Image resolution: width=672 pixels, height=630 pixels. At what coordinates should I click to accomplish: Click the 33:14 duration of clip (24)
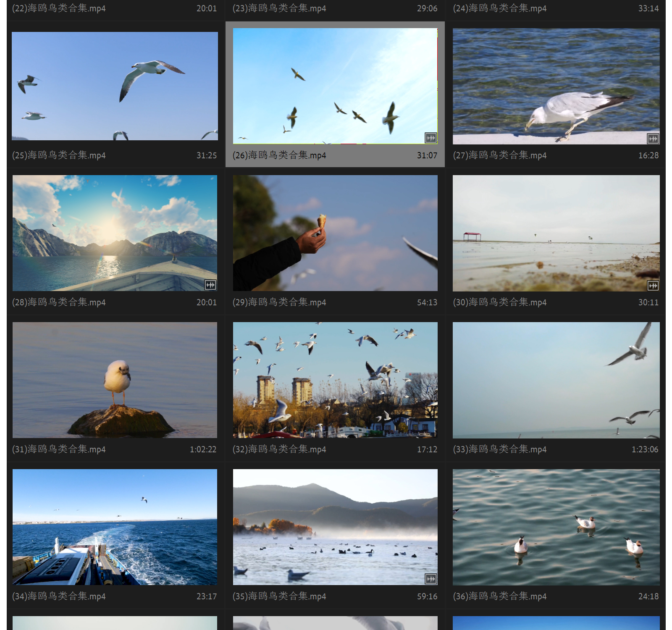tap(648, 8)
